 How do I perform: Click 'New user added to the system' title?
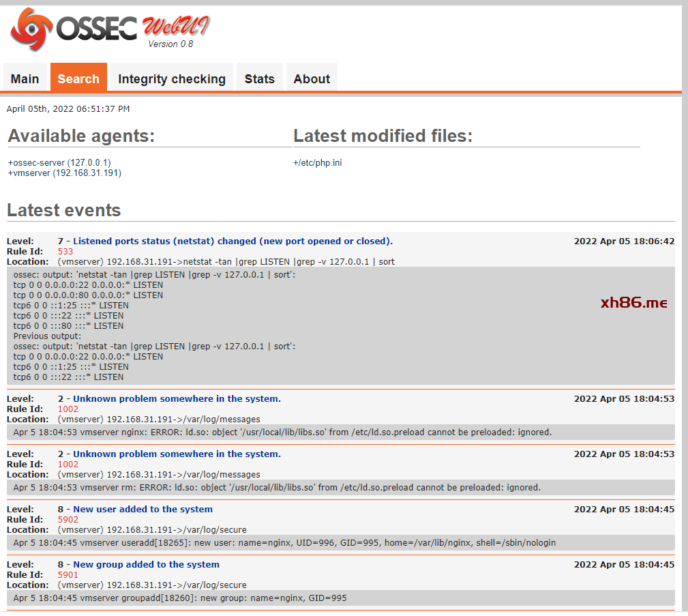[x=143, y=510]
